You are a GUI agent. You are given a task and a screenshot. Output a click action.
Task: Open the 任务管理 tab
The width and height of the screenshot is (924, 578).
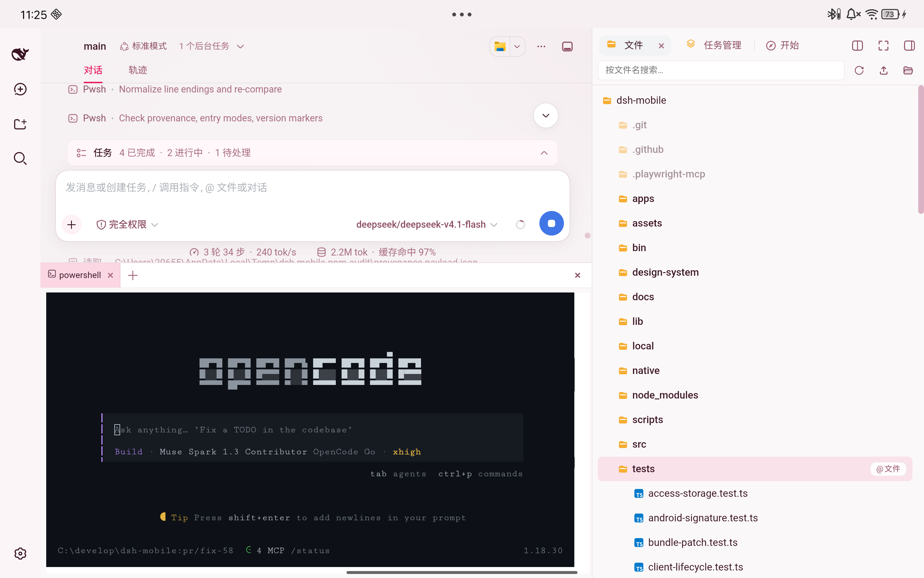(x=714, y=45)
